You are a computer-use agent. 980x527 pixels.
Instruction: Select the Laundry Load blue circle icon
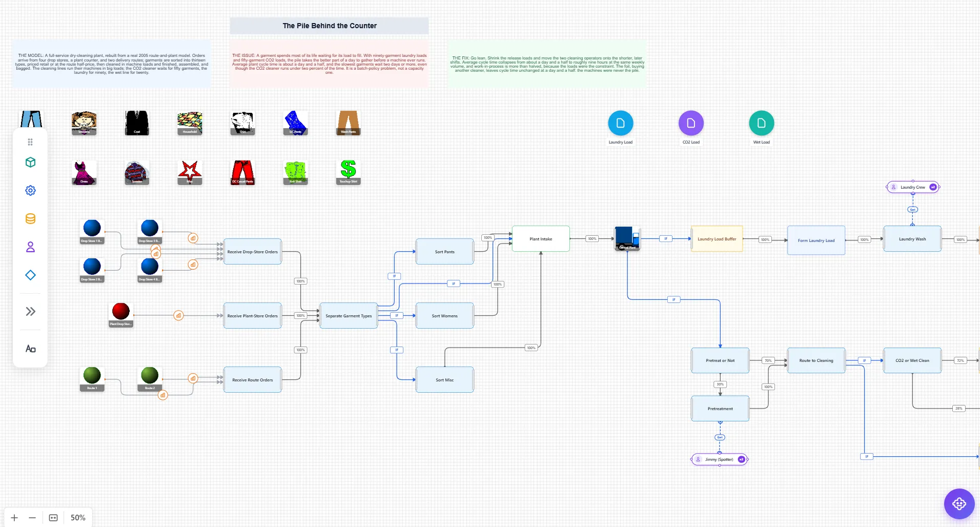click(620, 123)
